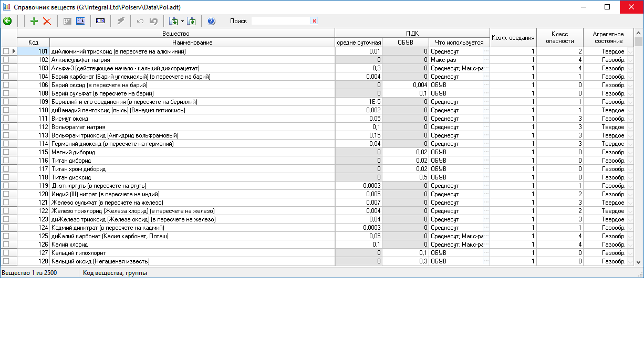Open dropdown arrow next to import icon
Viewport: 644px width, 340px height.
(182, 21)
